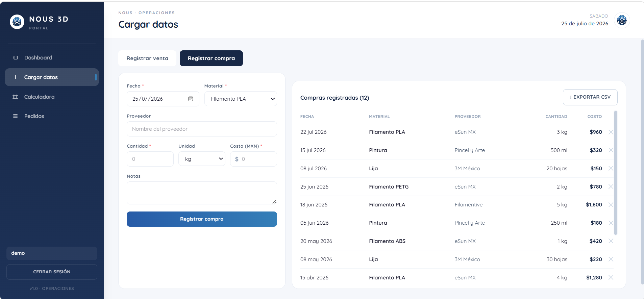Viewport: 644px width, 299px height.
Task: Focus the Nombre del proveedor input
Action: (202, 129)
